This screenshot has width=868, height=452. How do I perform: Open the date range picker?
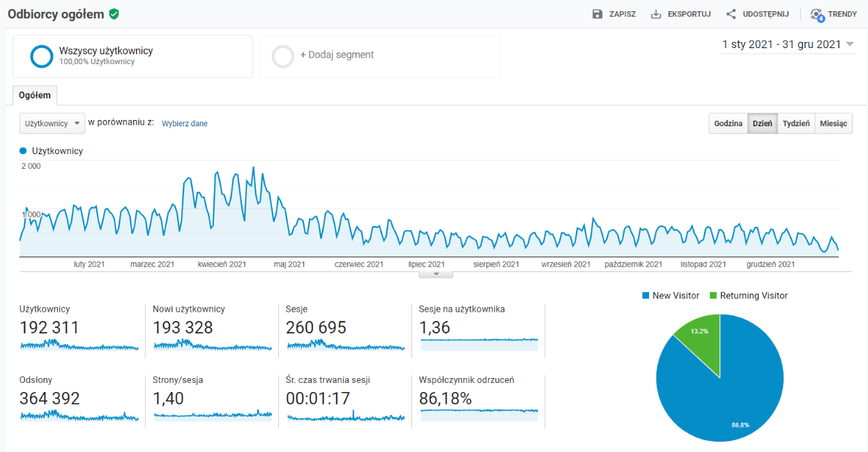(788, 45)
